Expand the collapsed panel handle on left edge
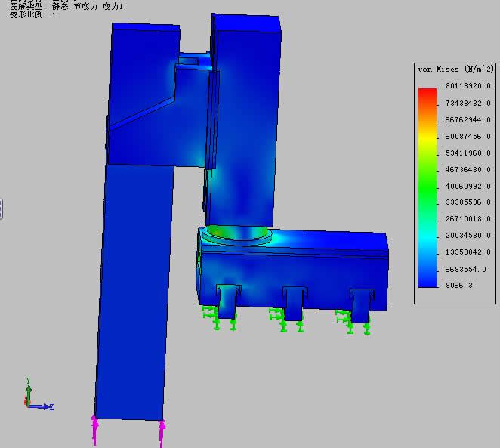This screenshot has height=448, width=500. [2, 209]
